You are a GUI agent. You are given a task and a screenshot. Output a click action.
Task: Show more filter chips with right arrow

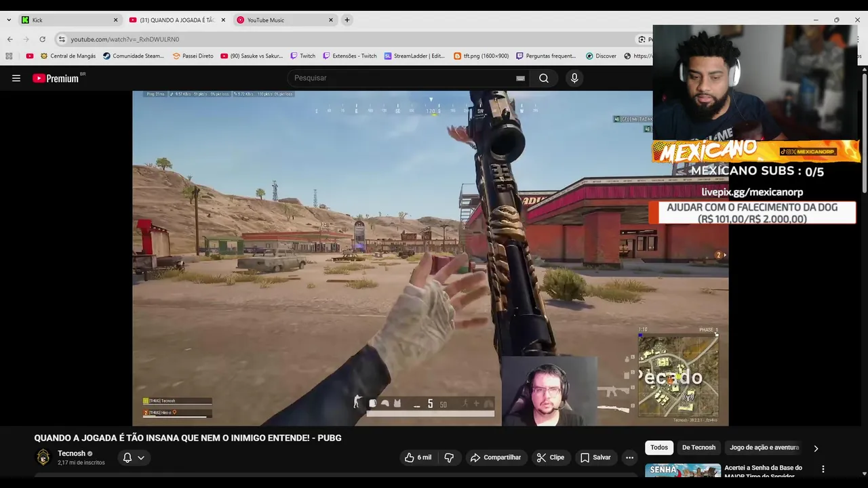(816, 448)
